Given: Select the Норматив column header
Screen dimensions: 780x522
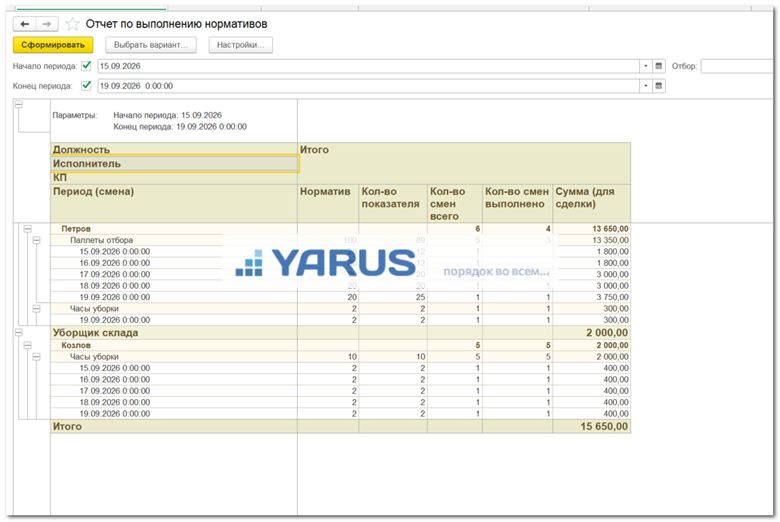Looking at the screenshot, I should pyautogui.click(x=328, y=204).
